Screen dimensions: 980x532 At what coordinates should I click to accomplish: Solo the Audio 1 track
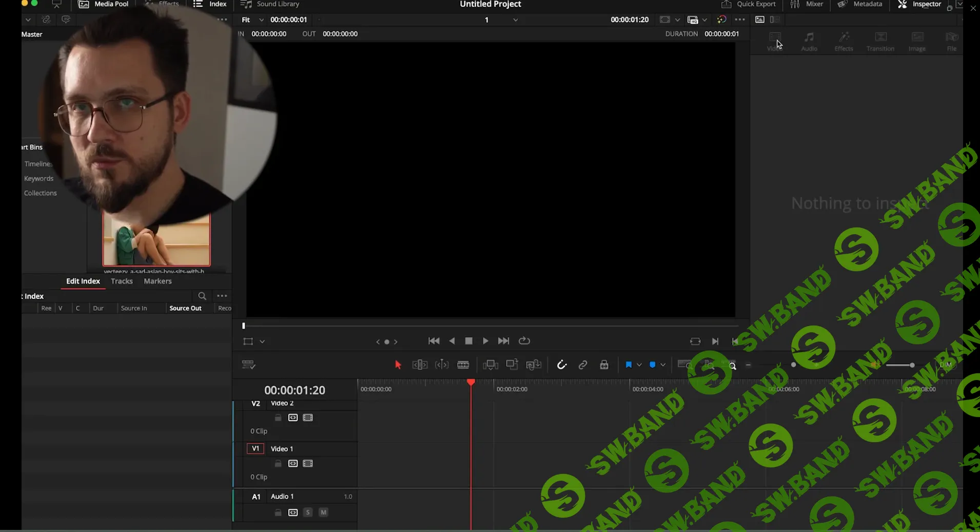(x=308, y=512)
